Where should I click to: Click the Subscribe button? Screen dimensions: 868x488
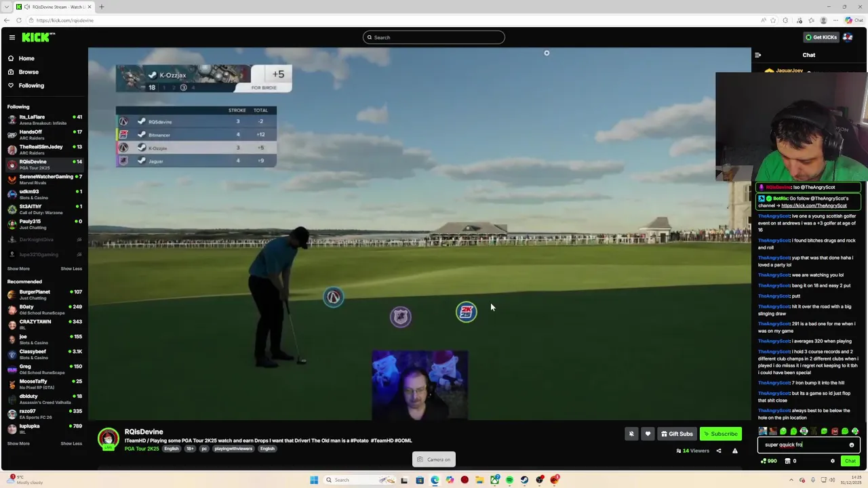coord(721,434)
